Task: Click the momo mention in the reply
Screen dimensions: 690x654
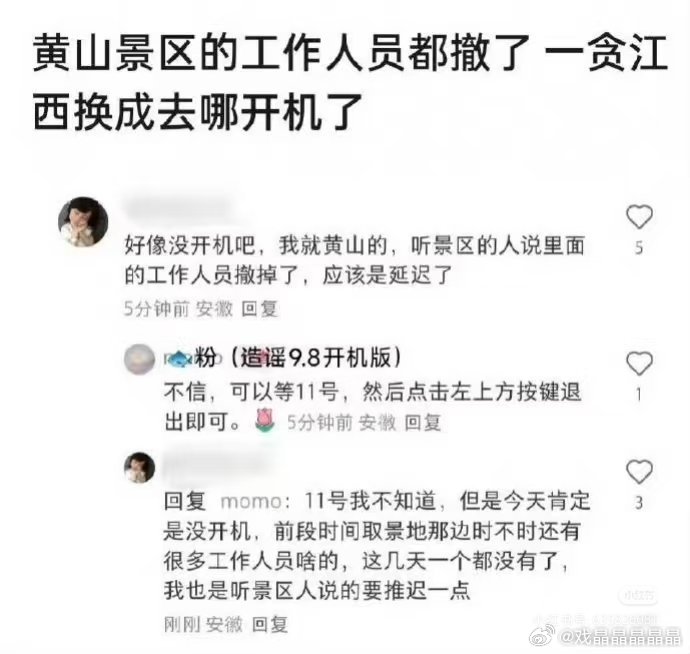Action: click(x=251, y=502)
